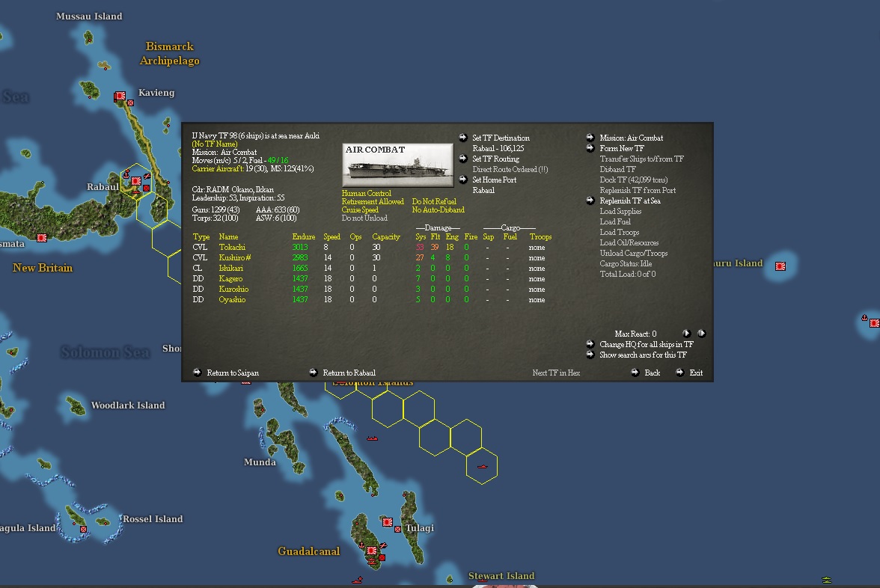
Task: Click the Load Fuel option
Action: 615,221
